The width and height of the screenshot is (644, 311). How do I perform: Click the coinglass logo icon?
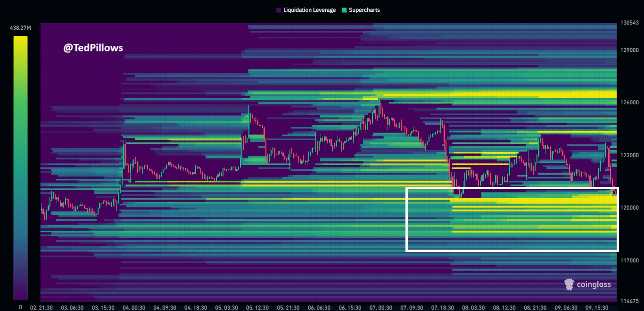coord(569,284)
